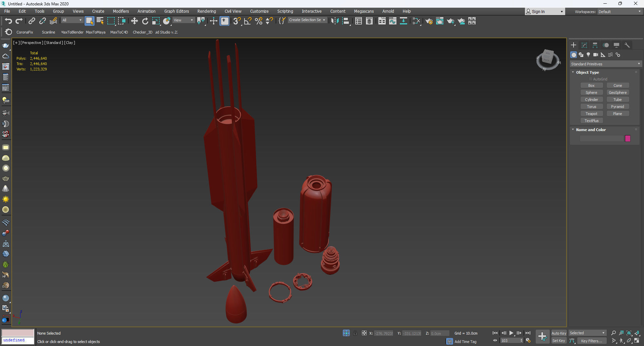The width and height of the screenshot is (644, 346).
Task: Open the Utilities wrench panel
Action: (627, 45)
